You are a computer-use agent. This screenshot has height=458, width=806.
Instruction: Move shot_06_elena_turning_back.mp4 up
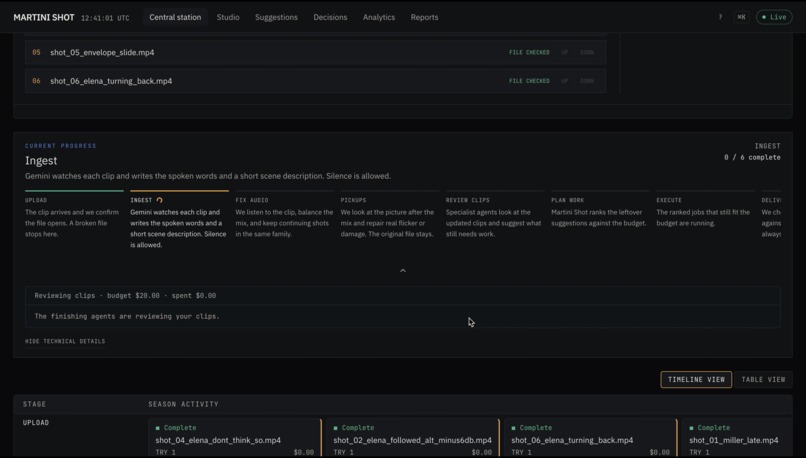(564, 81)
